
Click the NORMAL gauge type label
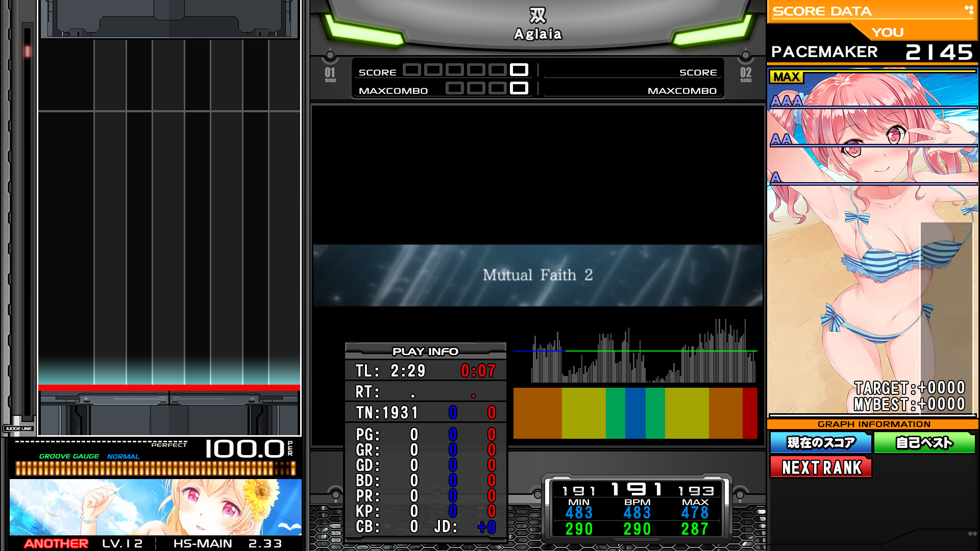click(x=123, y=457)
